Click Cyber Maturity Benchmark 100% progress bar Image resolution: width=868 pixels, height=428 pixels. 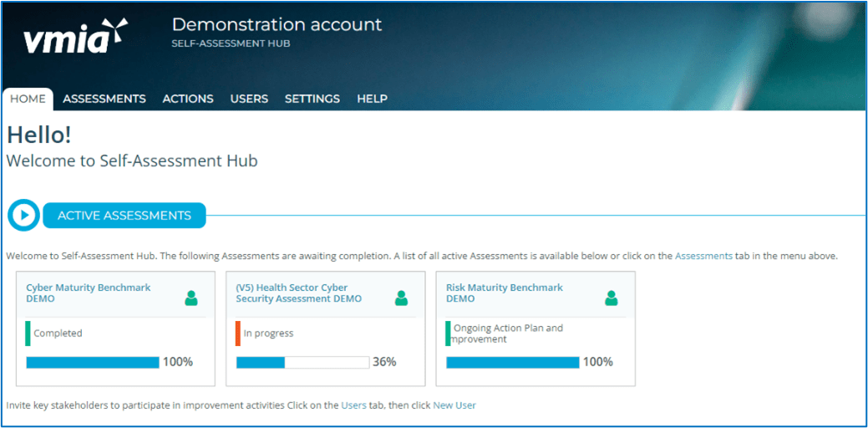pos(93,363)
